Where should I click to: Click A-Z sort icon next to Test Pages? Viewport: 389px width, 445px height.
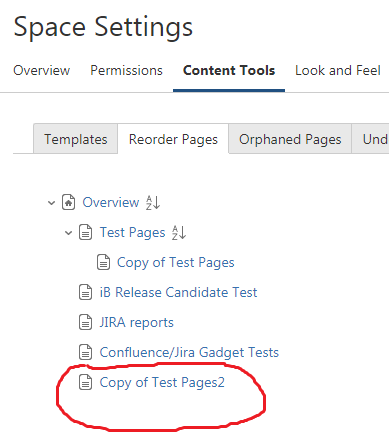coord(179,233)
